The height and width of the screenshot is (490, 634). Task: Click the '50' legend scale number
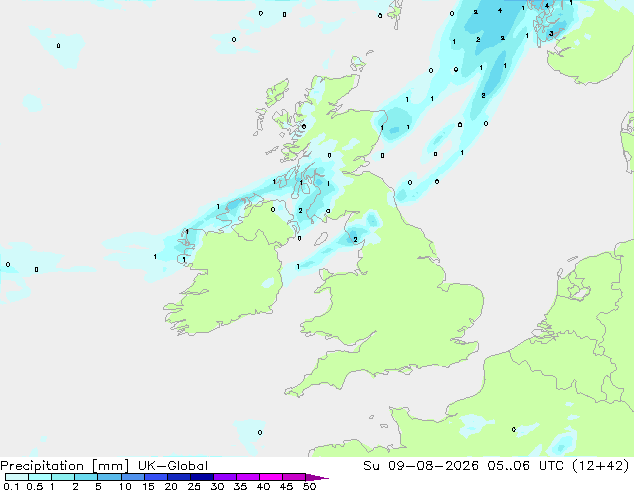[x=309, y=486]
